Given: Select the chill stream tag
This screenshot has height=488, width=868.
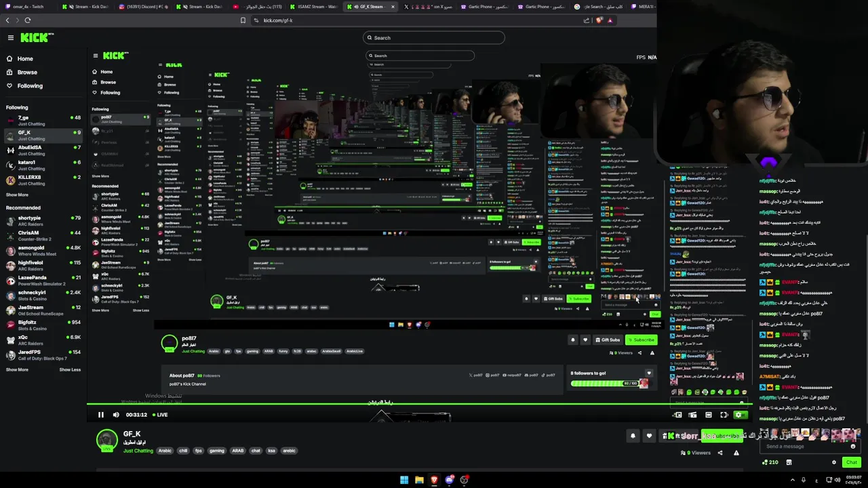Looking at the screenshot, I should click(x=183, y=451).
